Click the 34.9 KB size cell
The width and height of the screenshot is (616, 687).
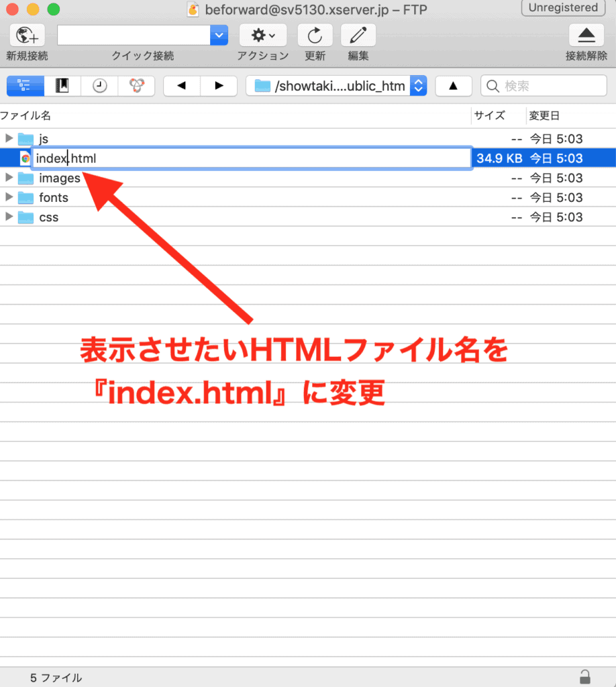pos(499,158)
